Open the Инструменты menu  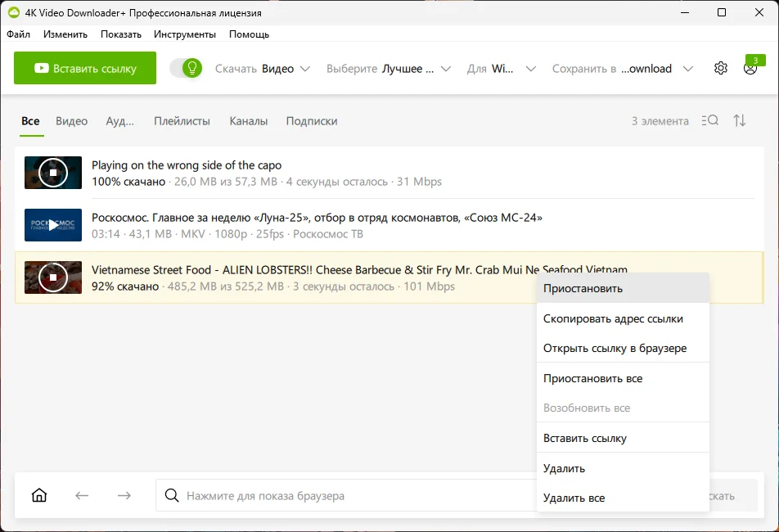point(185,34)
